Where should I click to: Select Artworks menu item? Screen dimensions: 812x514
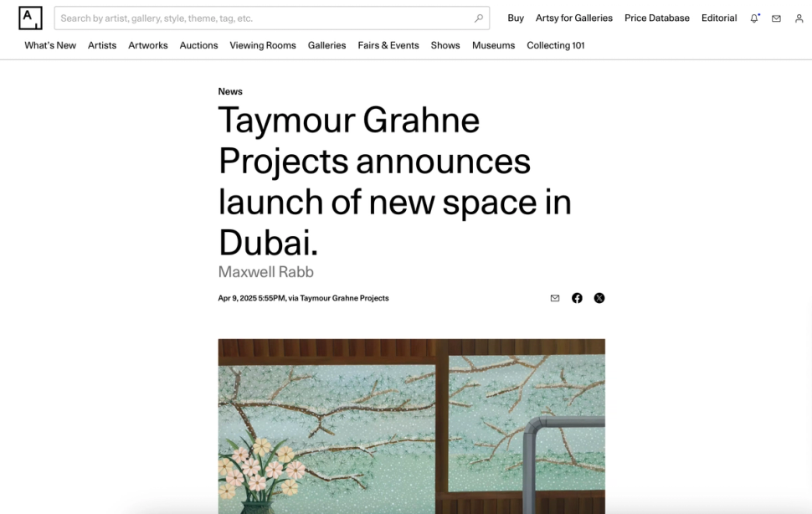[x=148, y=45]
